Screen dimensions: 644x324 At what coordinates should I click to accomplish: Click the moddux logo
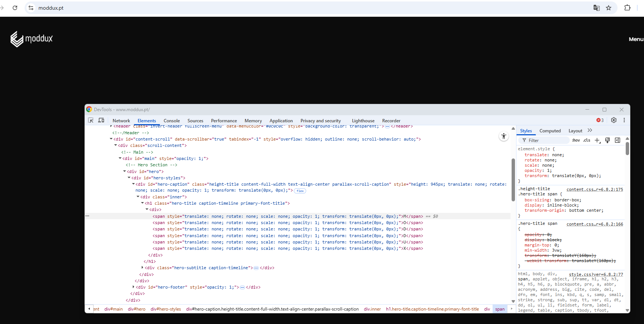[32, 39]
